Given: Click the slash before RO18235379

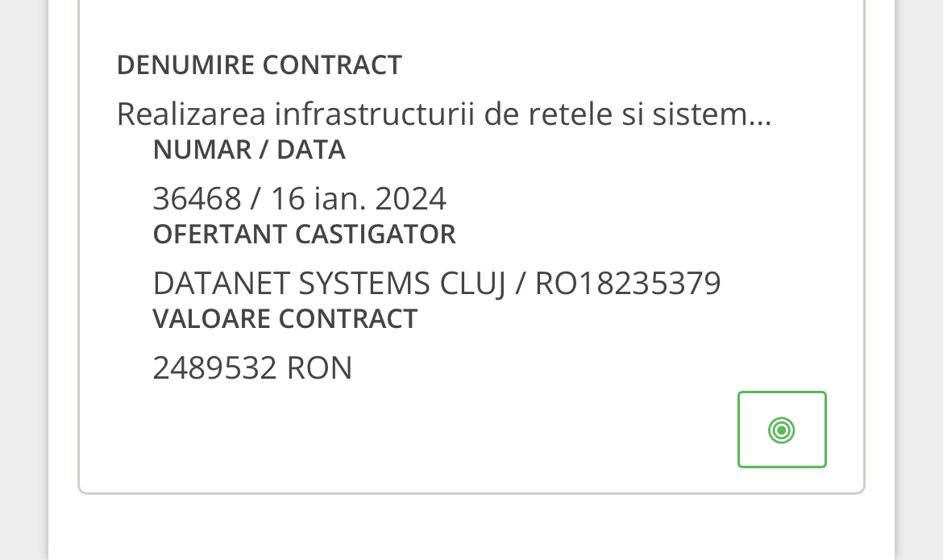Looking at the screenshot, I should pos(520,283).
